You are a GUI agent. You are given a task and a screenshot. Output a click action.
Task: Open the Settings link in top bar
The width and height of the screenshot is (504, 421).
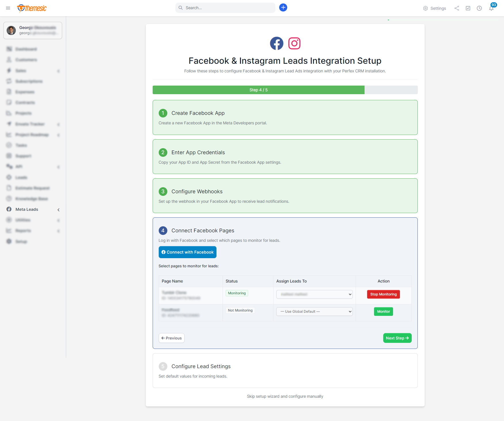(x=435, y=8)
